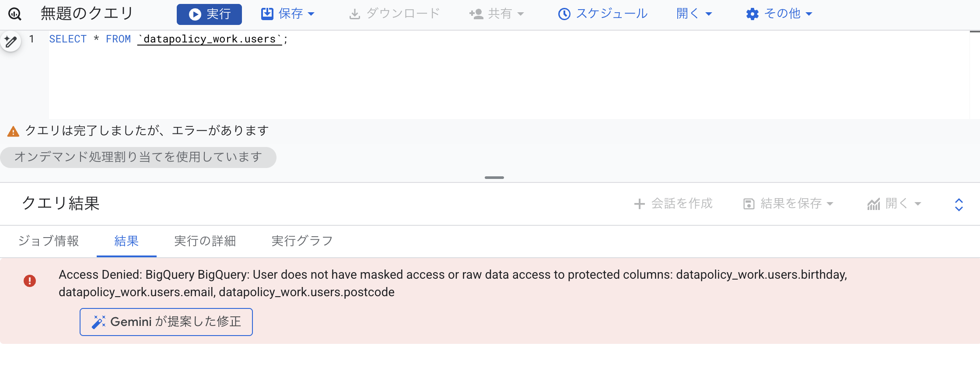Click the ダウンロード download button
The height and width of the screenshot is (385, 980).
[x=394, y=14]
